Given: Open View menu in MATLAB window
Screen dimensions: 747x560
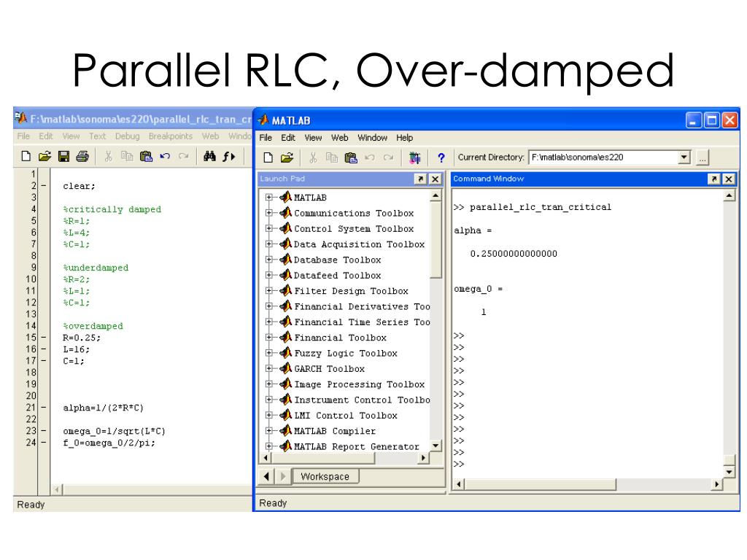Looking at the screenshot, I should coord(313,138).
